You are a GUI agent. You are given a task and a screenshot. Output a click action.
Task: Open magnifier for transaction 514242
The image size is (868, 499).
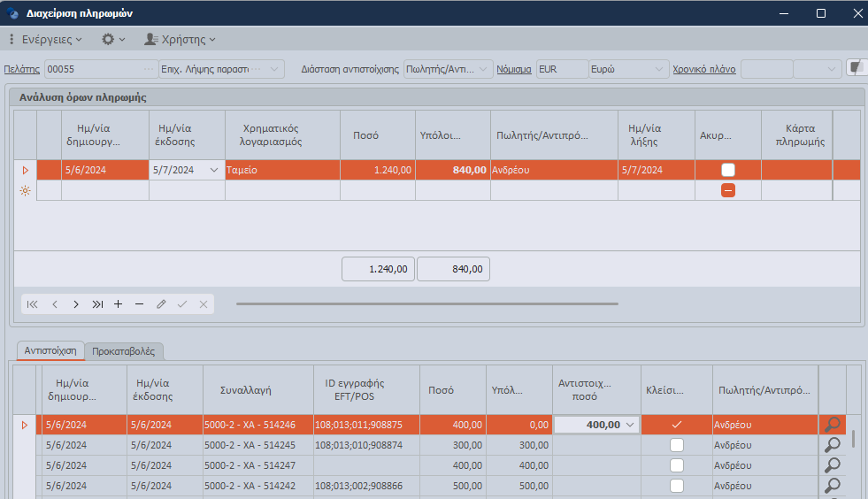(832, 486)
